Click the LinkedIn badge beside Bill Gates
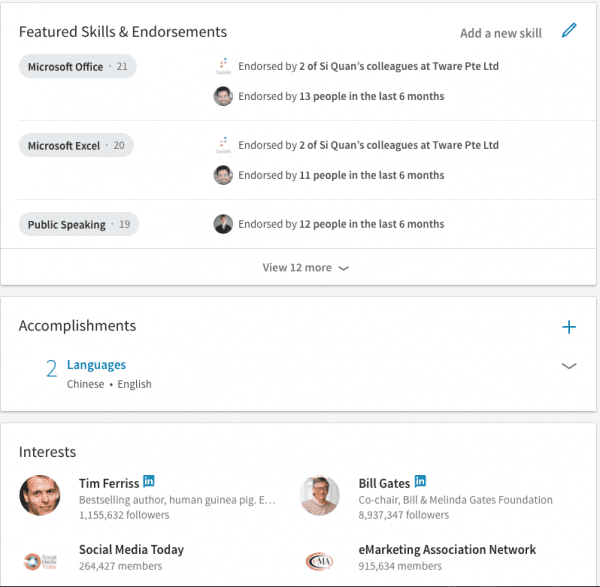The height and width of the screenshot is (587, 600). (420, 481)
